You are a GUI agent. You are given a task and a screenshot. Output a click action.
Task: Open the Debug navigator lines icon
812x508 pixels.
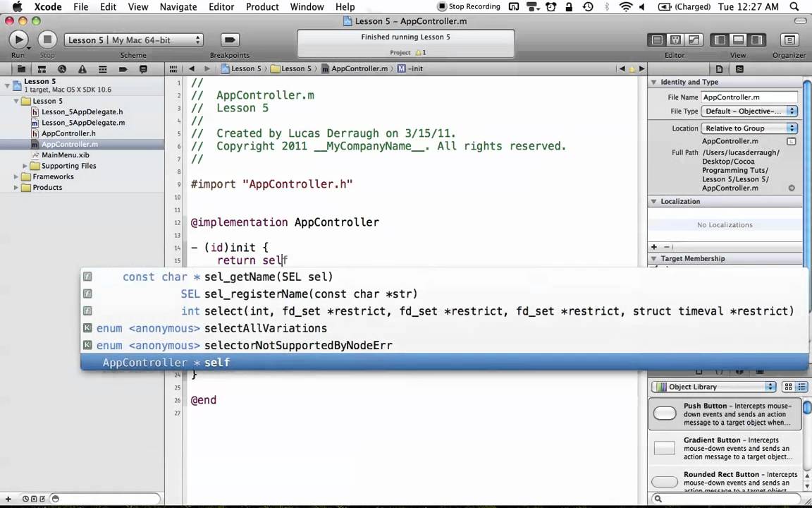pos(102,69)
